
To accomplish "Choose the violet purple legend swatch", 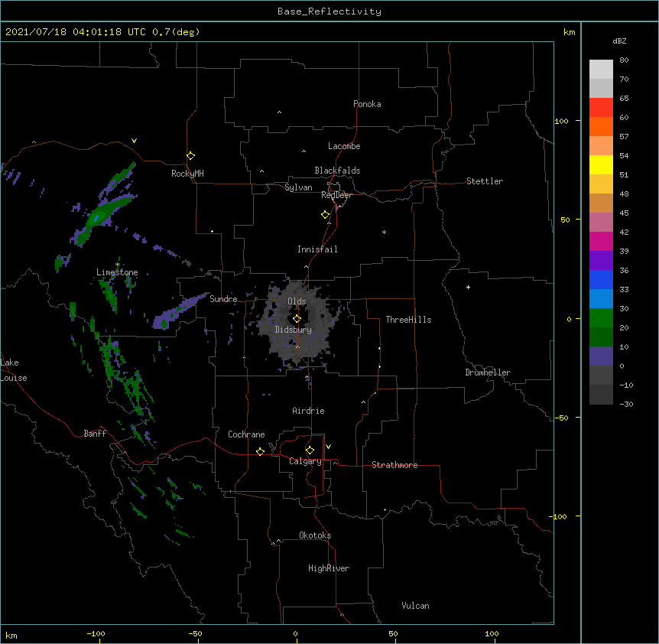I will [601, 261].
